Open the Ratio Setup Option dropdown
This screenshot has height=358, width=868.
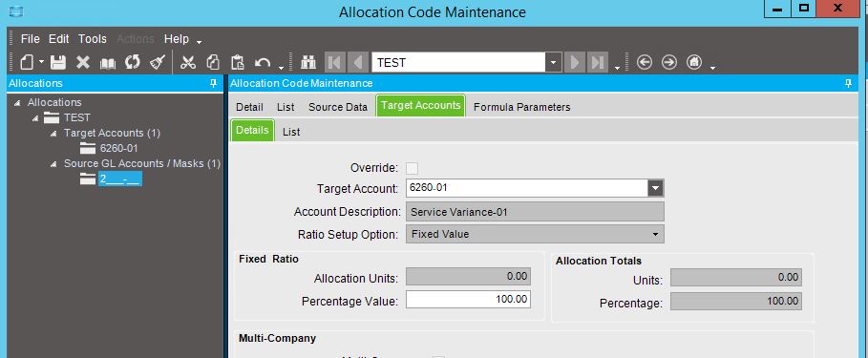point(655,234)
